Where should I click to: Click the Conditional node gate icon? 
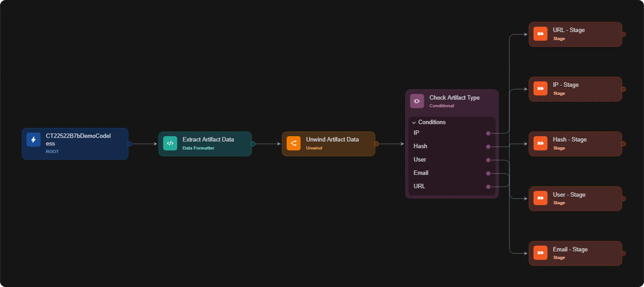click(x=417, y=101)
